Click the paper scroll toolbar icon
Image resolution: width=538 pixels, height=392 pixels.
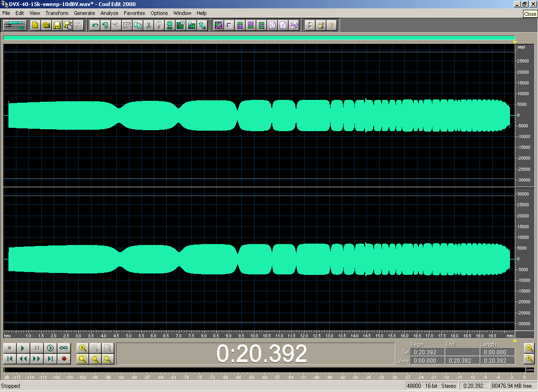tap(321, 25)
